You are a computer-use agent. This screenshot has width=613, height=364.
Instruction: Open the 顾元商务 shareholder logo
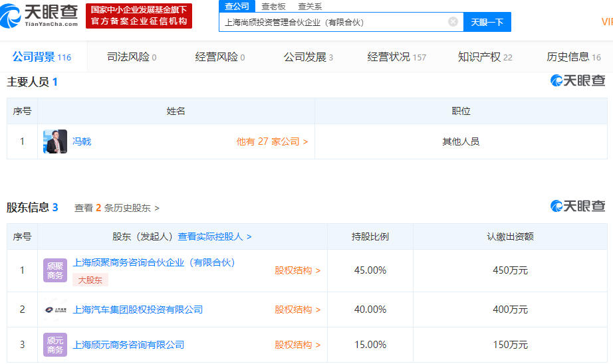(55, 345)
